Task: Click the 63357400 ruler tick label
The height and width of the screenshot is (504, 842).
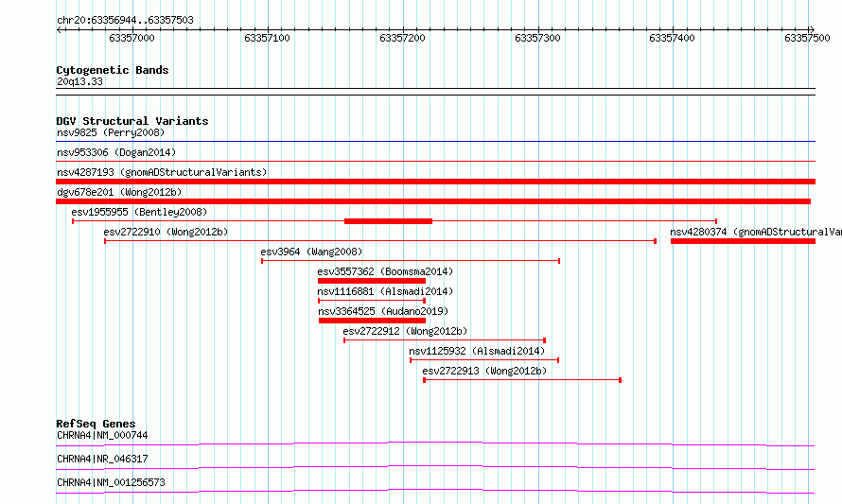Action: click(672, 38)
